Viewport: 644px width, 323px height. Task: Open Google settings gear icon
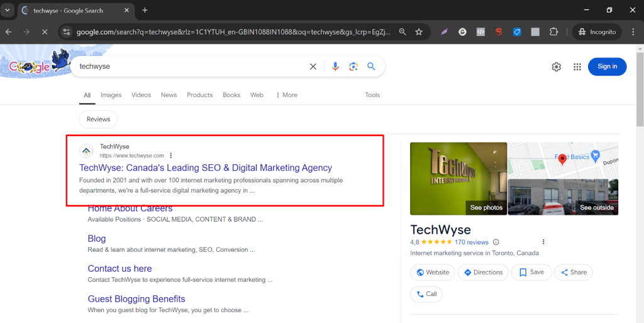[x=556, y=67]
